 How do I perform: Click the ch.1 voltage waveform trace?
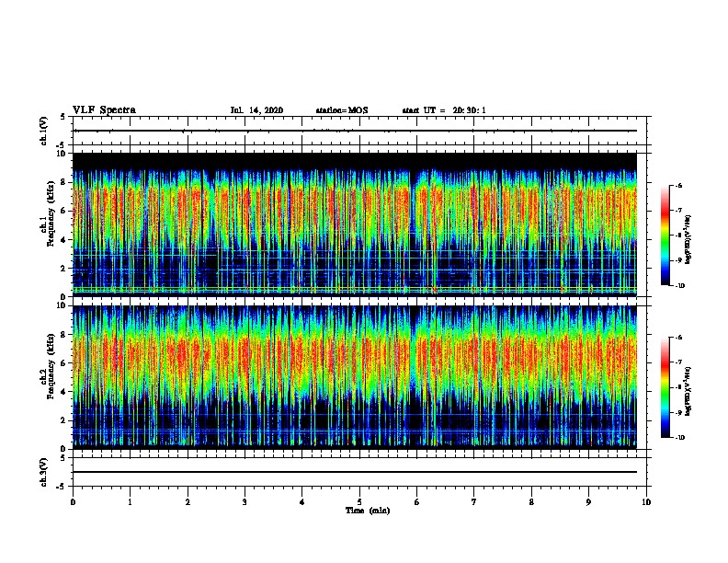click(355, 131)
